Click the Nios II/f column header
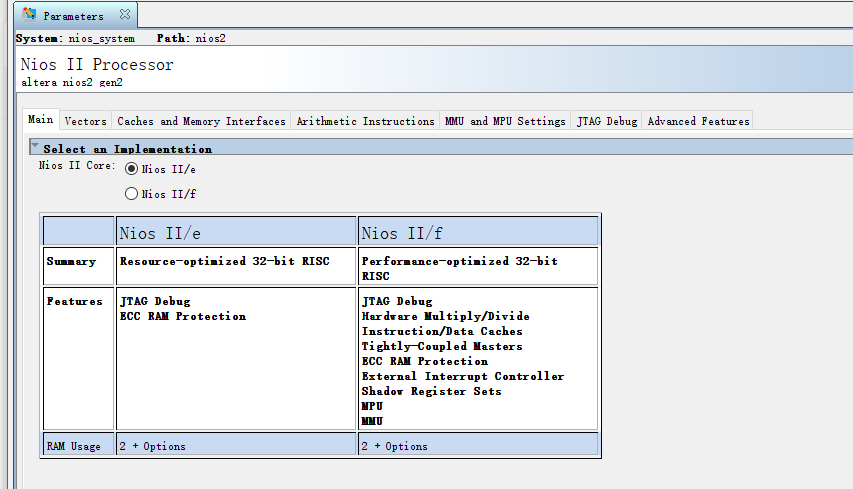This screenshot has height=489, width=853. (478, 231)
